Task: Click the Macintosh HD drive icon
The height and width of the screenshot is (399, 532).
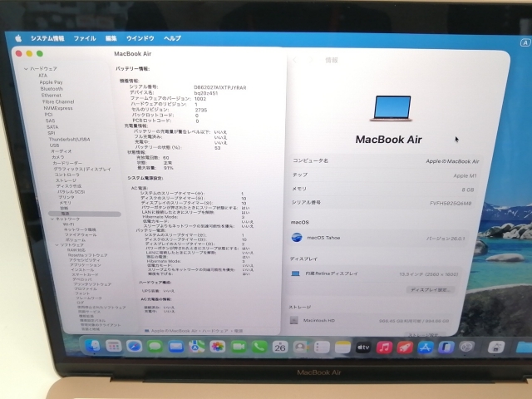Action: point(293,320)
